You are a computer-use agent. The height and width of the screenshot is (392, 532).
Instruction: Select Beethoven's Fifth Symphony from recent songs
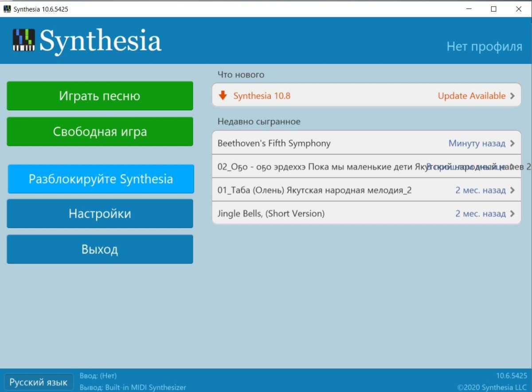(x=367, y=143)
